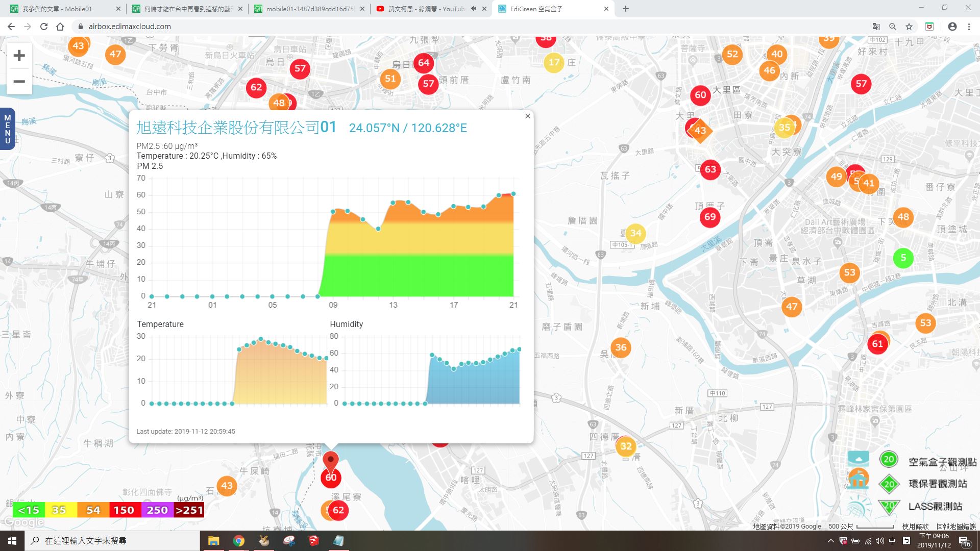Zoom in the map with plus button
This screenshot has width=980, height=551.
pyautogui.click(x=19, y=56)
